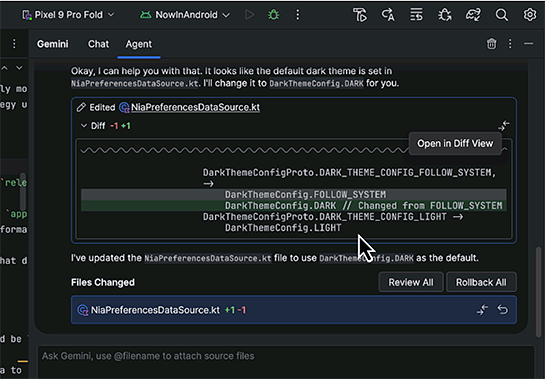
Task: Click the rollback arrow in Files Changed row
Action: tap(503, 309)
